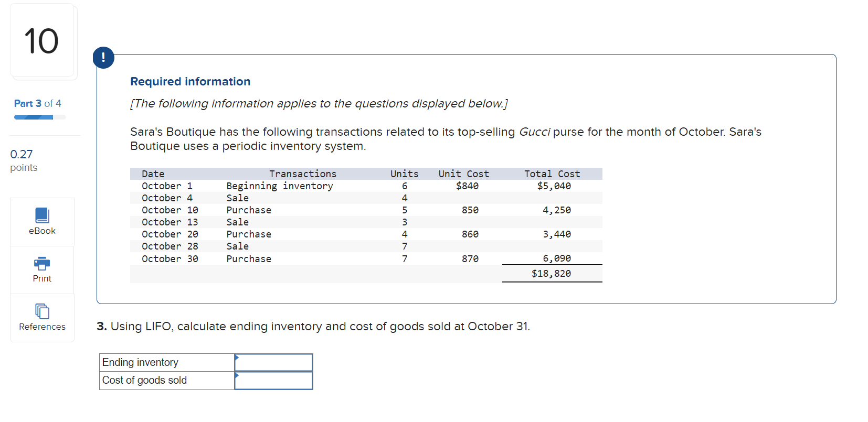
Task: Click the Ending inventory row label
Action: [140, 362]
